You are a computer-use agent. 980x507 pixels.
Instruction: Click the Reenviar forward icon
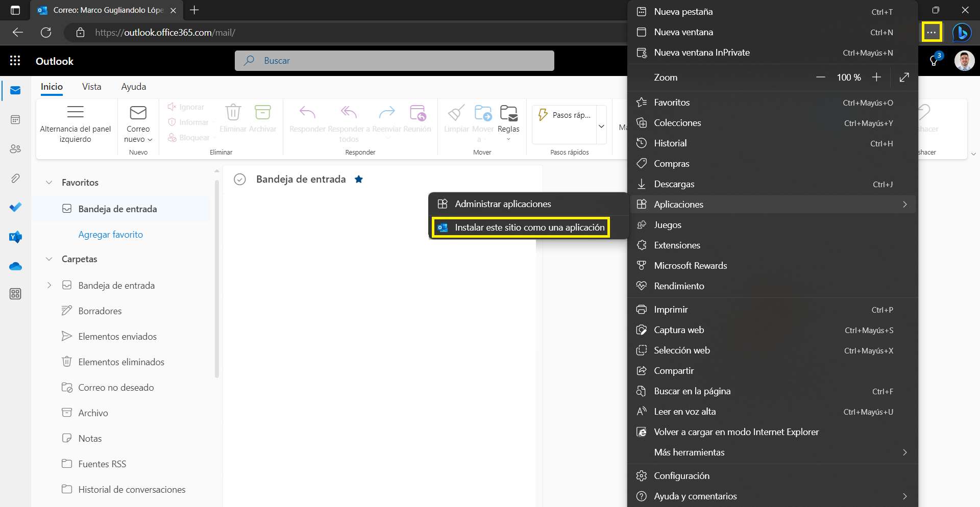(387, 112)
